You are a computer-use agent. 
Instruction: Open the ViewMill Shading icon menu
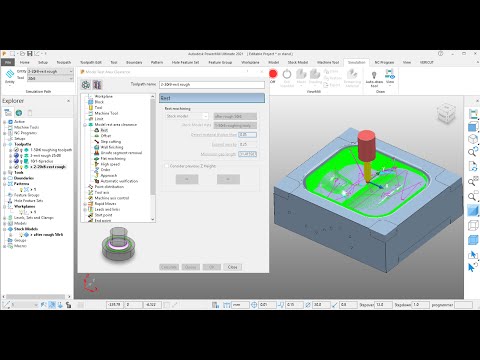pyautogui.click(x=315, y=74)
